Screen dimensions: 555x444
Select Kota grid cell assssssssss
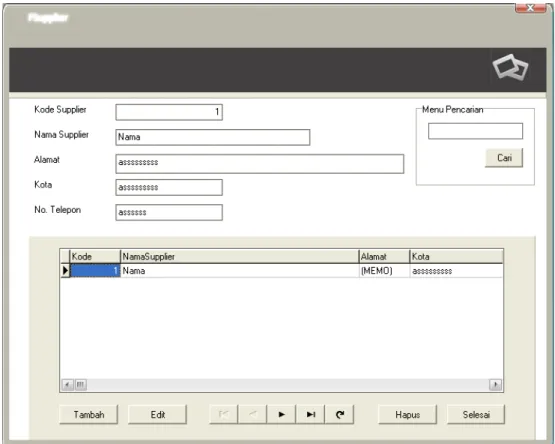pyautogui.click(x=456, y=271)
